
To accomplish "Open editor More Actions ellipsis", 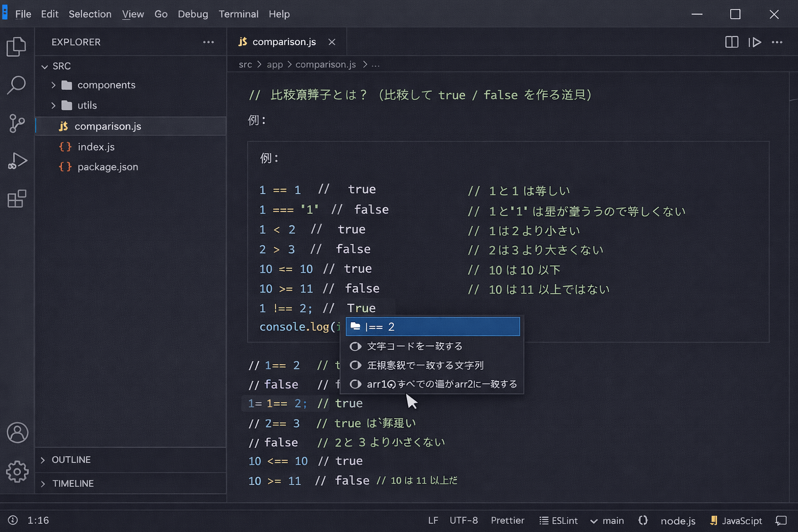I will click(x=777, y=42).
